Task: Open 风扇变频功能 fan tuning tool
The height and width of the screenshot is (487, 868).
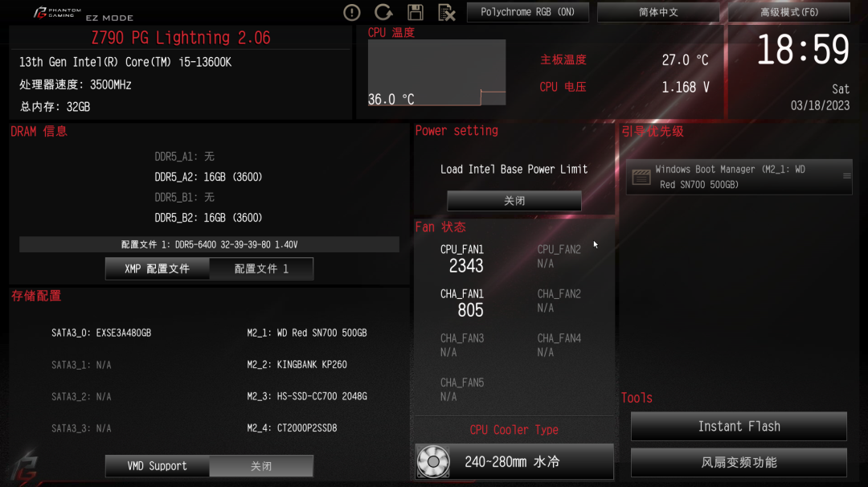Action: 739,462
